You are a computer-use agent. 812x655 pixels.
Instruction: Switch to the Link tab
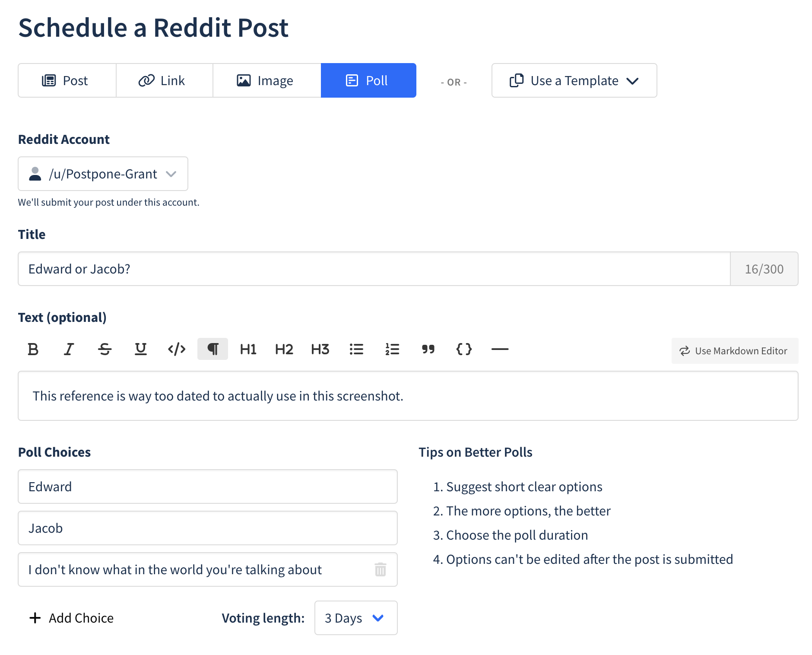click(x=165, y=80)
